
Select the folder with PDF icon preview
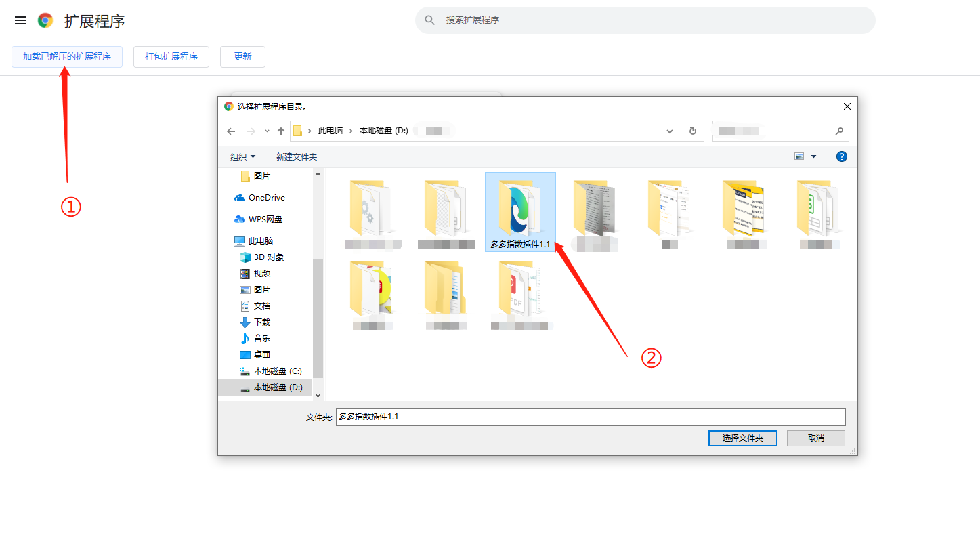coord(520,294)
